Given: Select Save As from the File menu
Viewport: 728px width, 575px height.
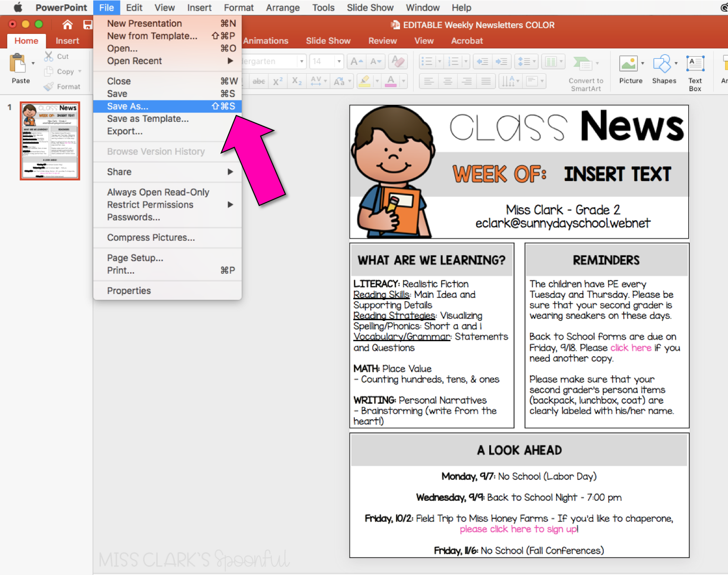Looking at the screenshot, I should 127,106.
